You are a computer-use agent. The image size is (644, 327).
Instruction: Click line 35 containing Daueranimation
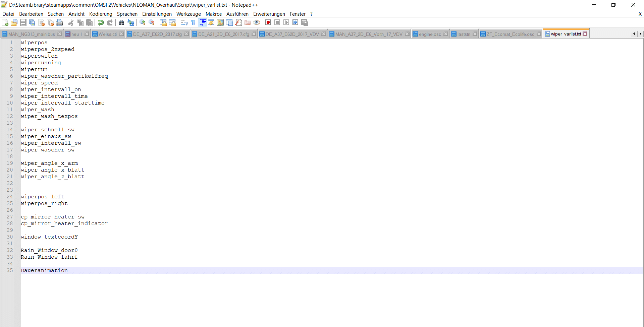(44, 270)
